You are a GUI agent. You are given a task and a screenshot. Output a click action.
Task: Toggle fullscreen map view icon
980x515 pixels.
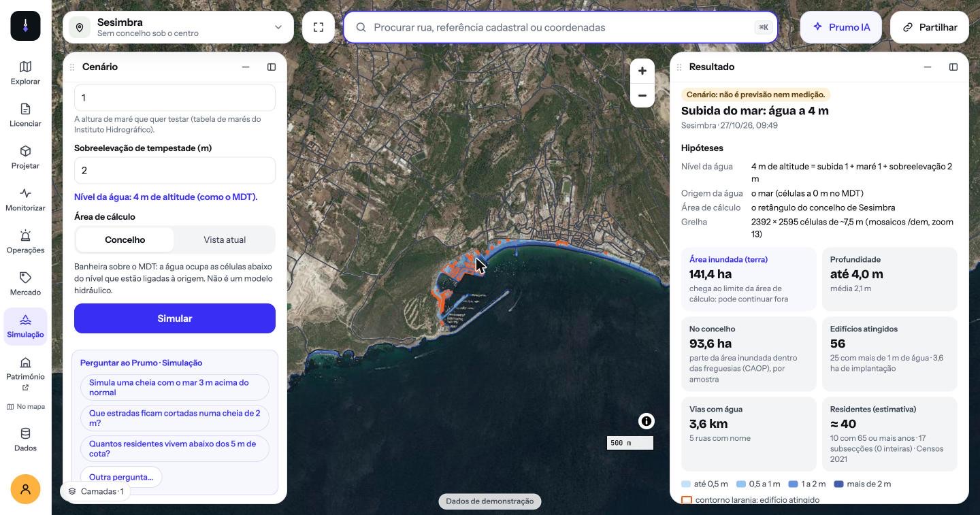(318, 27)
